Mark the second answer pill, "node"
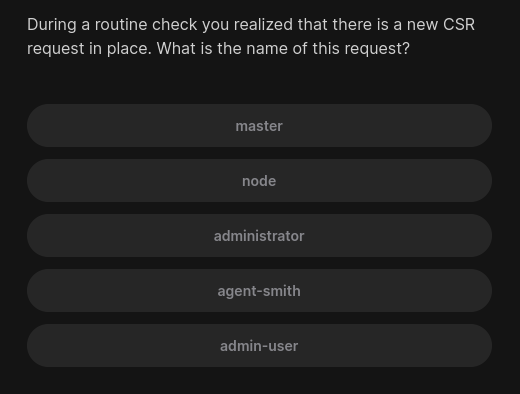Image resolution: width=520 pixels, height=394 pixels. [259, 181]
